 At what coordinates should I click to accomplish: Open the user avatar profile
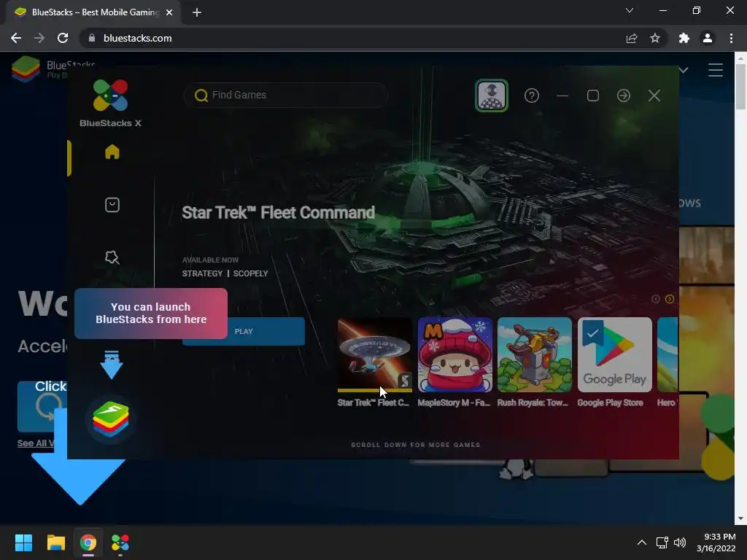(x=491, y=96)
